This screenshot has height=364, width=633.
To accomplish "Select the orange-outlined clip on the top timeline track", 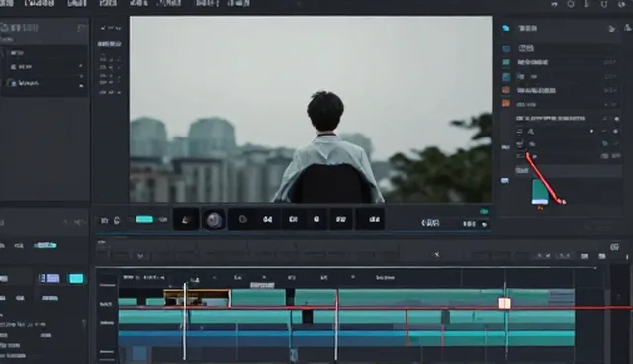I will (197, 298).
